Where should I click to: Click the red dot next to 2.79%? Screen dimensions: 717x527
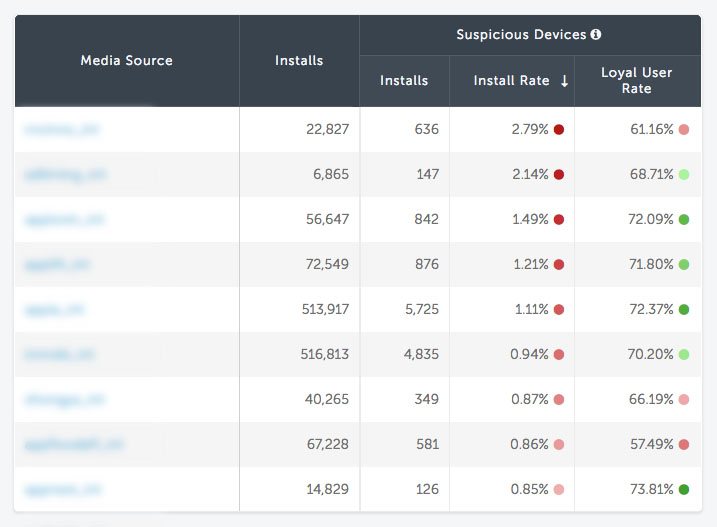click(559, 129)
